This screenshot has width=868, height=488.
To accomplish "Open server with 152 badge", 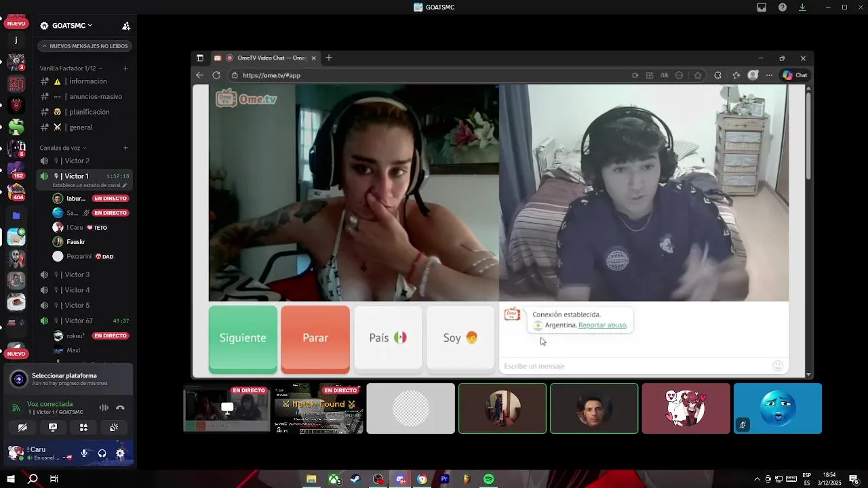I will coord(16,169).
